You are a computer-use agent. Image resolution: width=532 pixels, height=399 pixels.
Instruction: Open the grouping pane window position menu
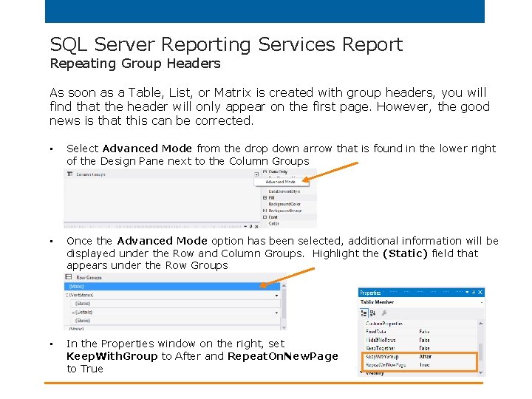245,226
